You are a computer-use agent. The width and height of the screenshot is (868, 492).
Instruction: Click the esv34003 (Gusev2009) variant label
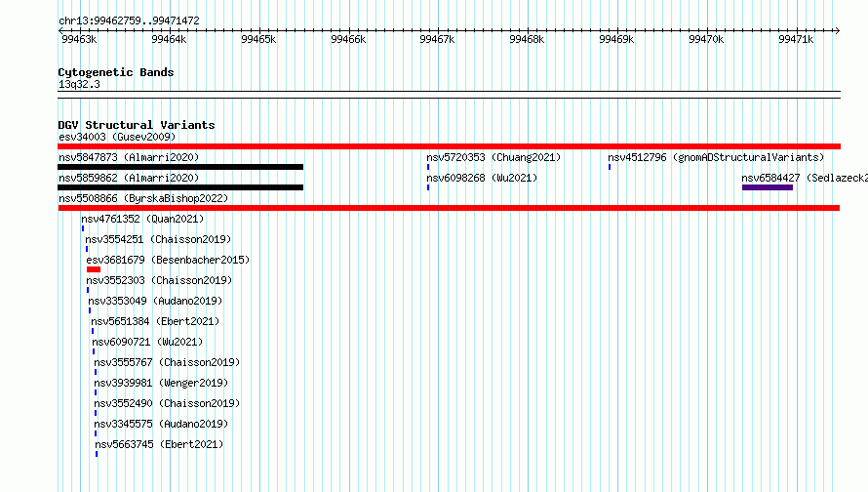coord(117,137)
